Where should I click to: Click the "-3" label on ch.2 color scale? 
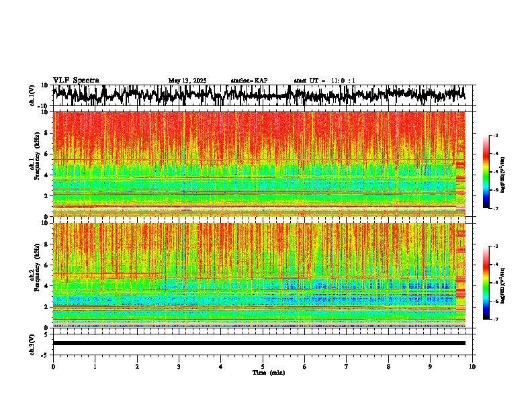495,246
